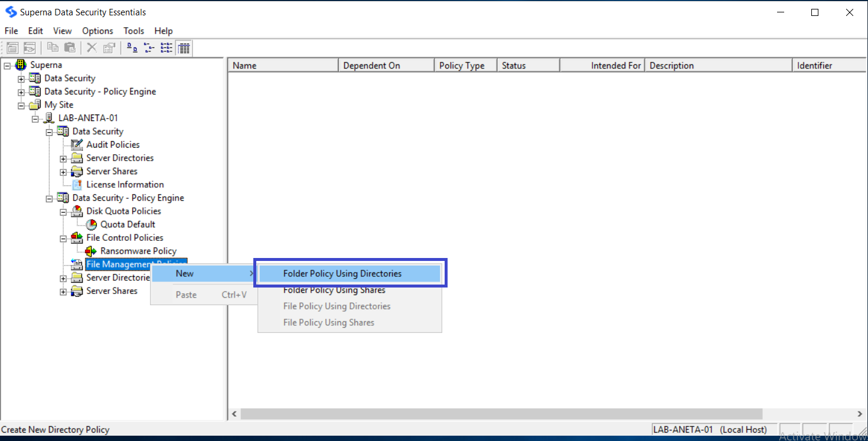Image resolution: width=868 pixels, height=441 pixels.
Task: Collapse the LAB-ANETA-01 node
Action: pos(35,119)
